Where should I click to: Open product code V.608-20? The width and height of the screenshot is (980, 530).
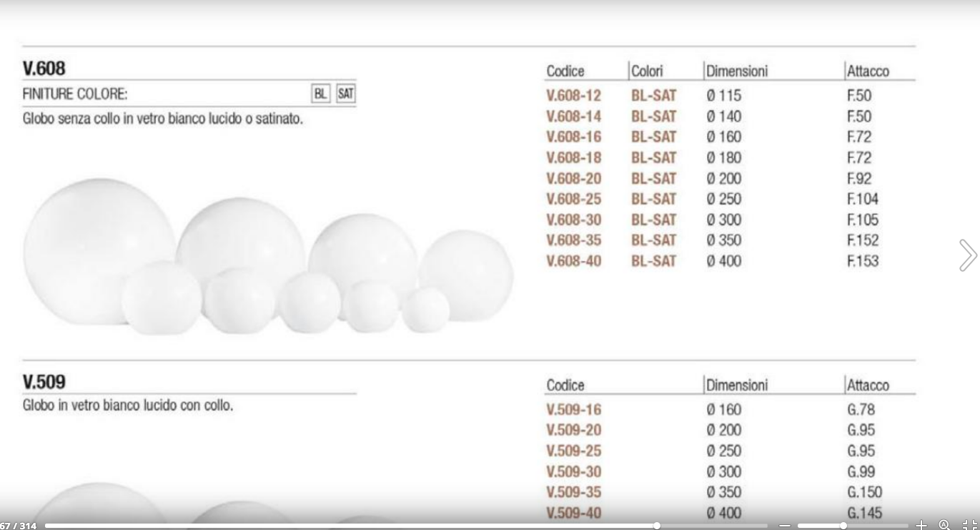point(573,179)
